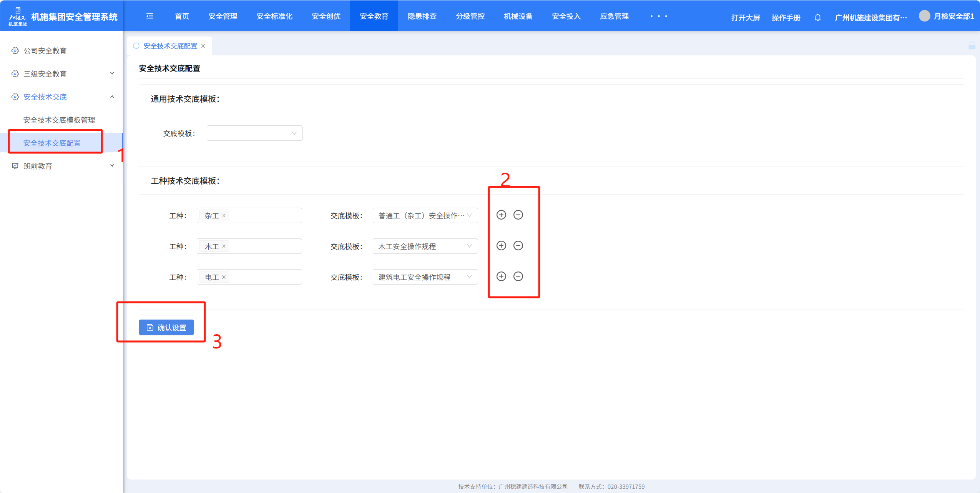This screenshot has width=980, height=493.
Task: Click the user avatar icon
Action: [x=924, y=16]
